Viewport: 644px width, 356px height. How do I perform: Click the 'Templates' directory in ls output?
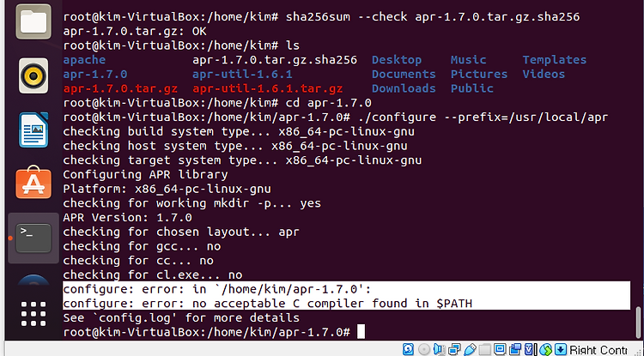click(x=555, y=60)
